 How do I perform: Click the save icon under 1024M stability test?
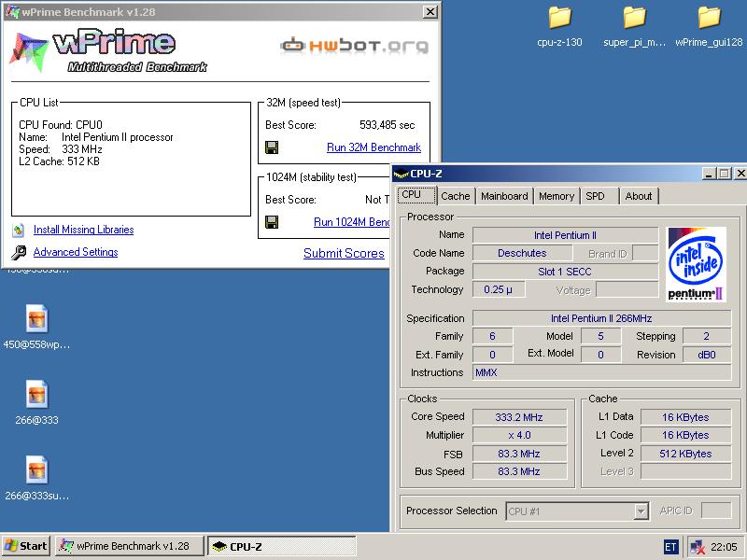[x=272, y=222]
